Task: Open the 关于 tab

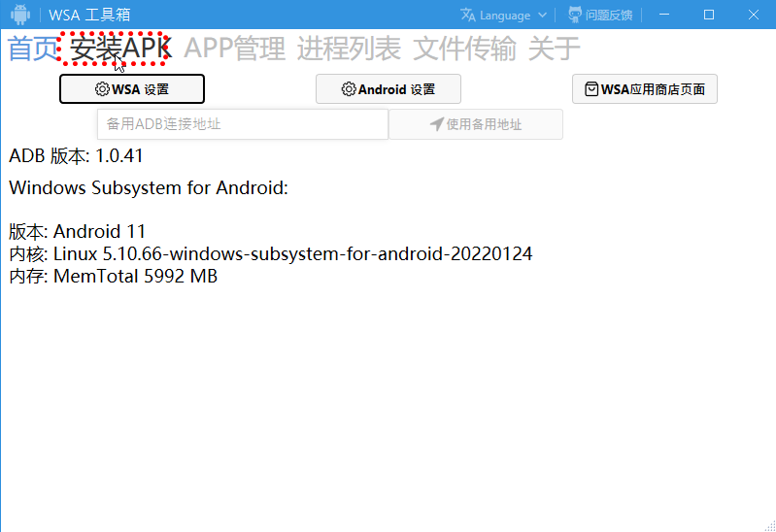Action: click(554, 49)
